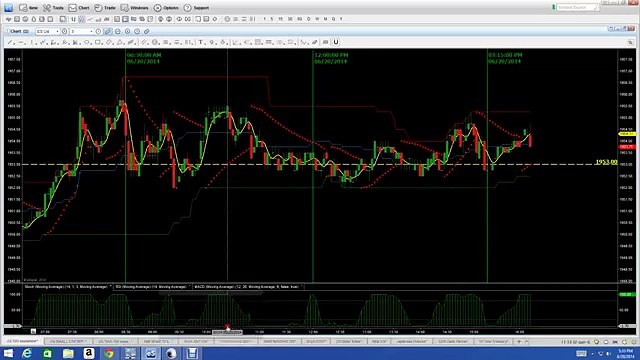
Task: Open the Windows Start button
Action: coord(8,353)
